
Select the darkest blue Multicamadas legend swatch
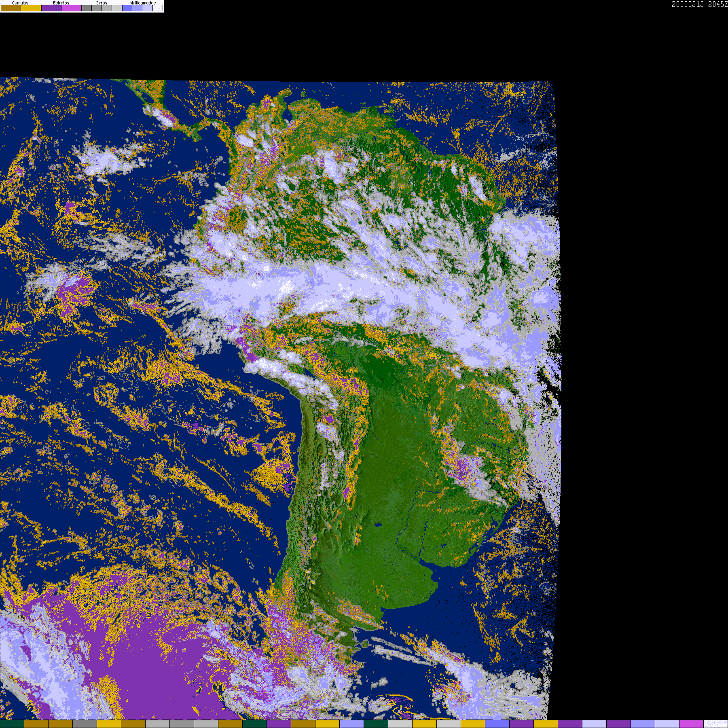coord(127,8)
